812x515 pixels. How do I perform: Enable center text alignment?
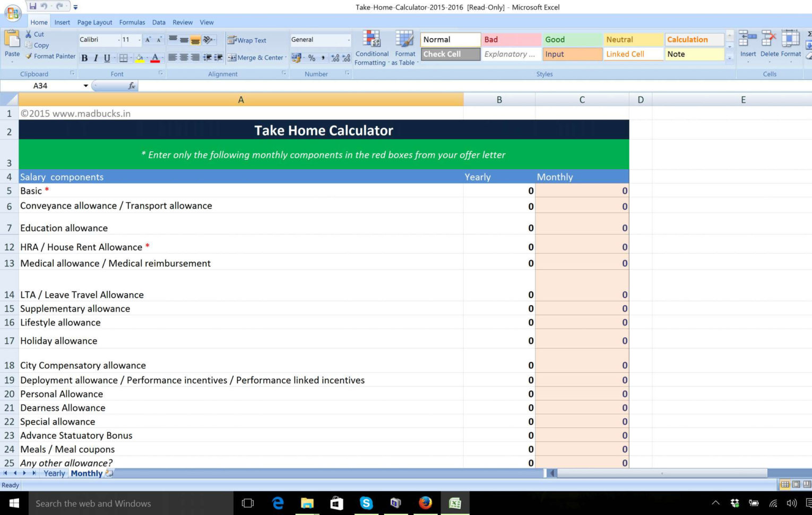tap(183, 57)
